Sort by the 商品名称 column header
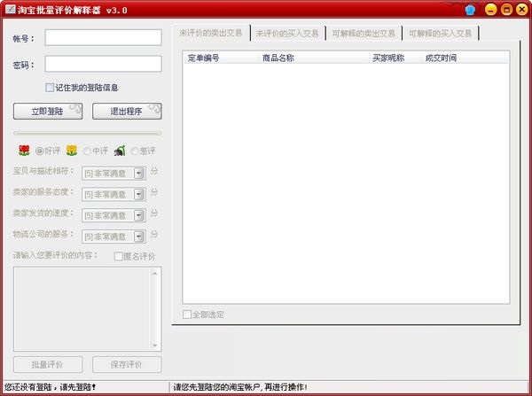 click(x=314, y=58)
